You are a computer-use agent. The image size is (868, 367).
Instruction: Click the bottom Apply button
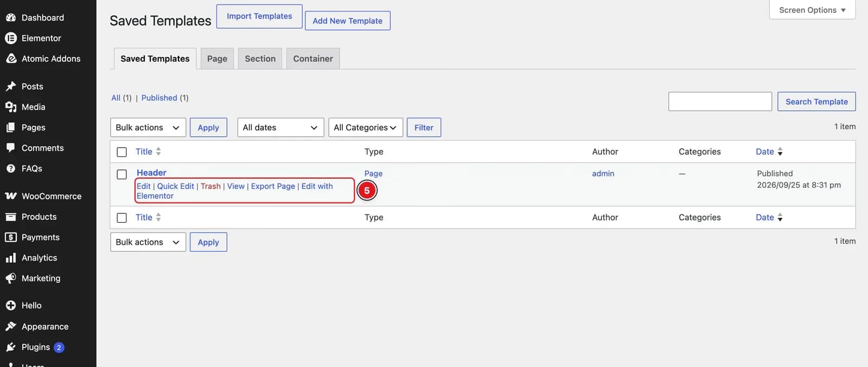pos(208,242)
